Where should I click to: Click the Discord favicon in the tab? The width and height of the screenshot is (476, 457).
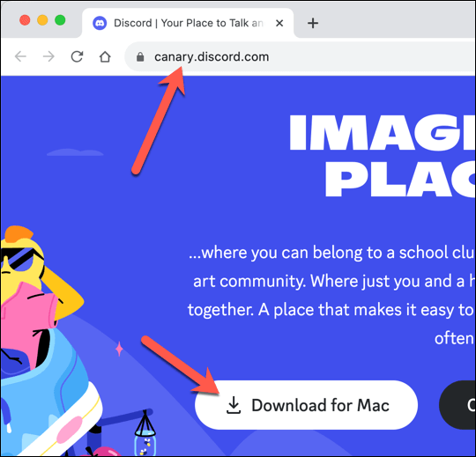pos(100,23)
